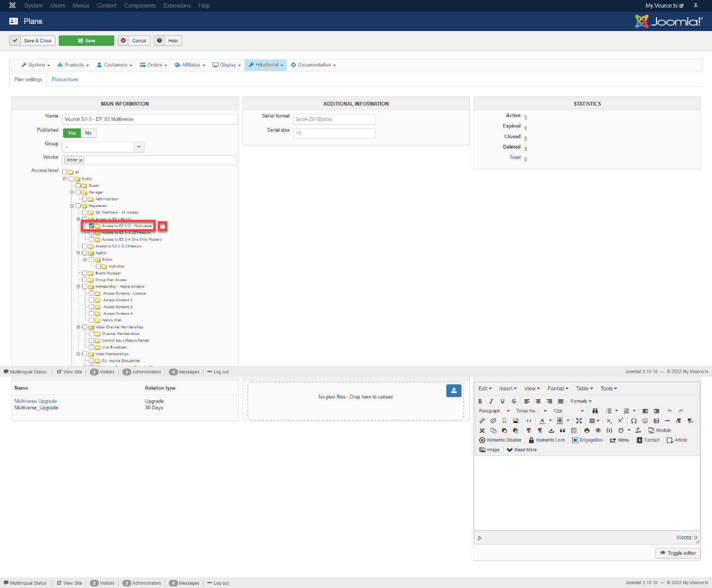The image size is (712, 588).
Task: Click the text color icon
Action: [x=542, y=421]
